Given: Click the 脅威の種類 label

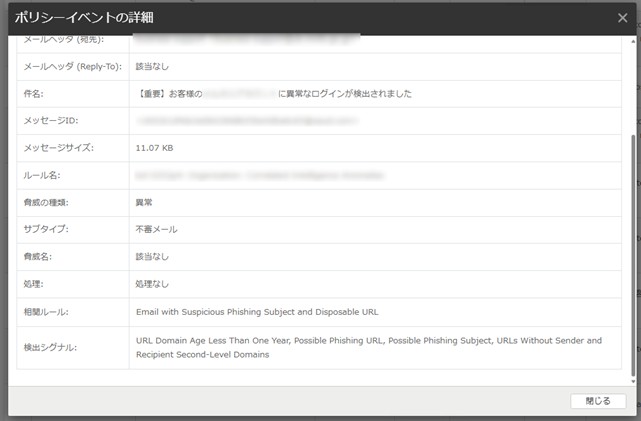Looking at the screenshot, I should pos(46,202).
